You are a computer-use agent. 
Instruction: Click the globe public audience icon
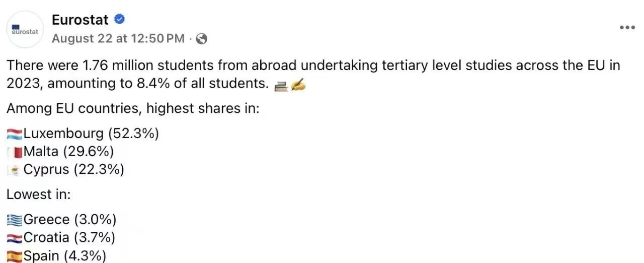202,39
